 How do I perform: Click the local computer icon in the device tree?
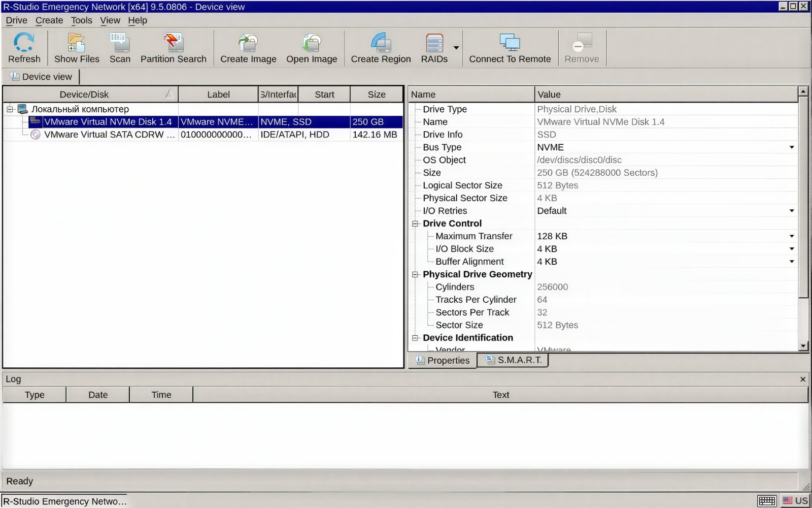point(22,109)
